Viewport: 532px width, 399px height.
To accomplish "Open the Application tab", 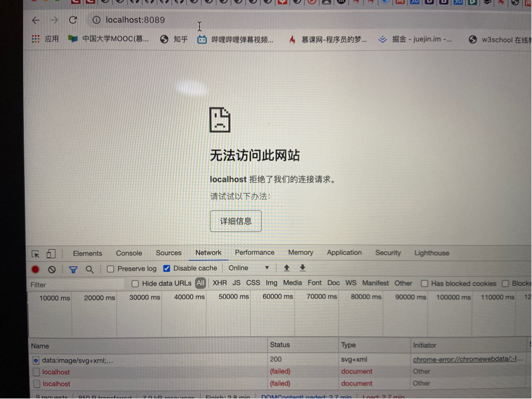I will click(344, 252).
